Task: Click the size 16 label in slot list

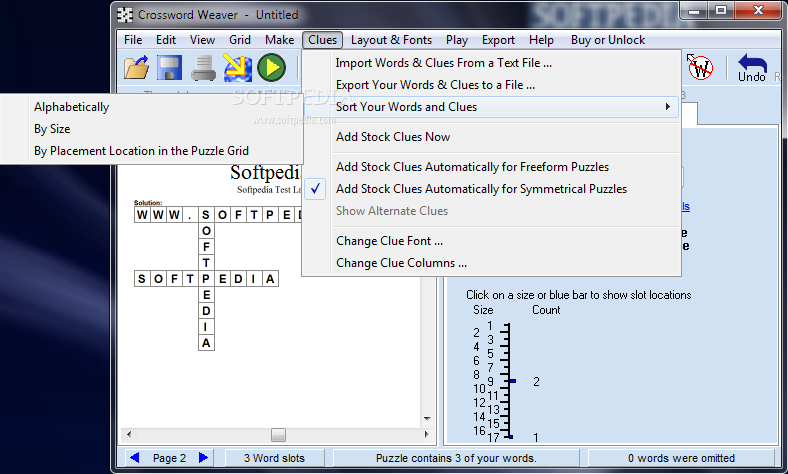Action: pyautogui.click(x=479, y=431)
